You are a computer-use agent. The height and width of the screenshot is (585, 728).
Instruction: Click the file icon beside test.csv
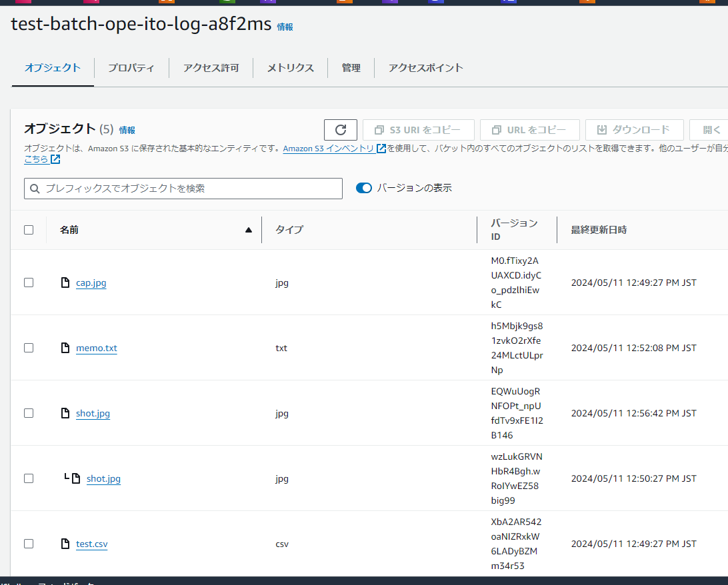pos(65,543)
